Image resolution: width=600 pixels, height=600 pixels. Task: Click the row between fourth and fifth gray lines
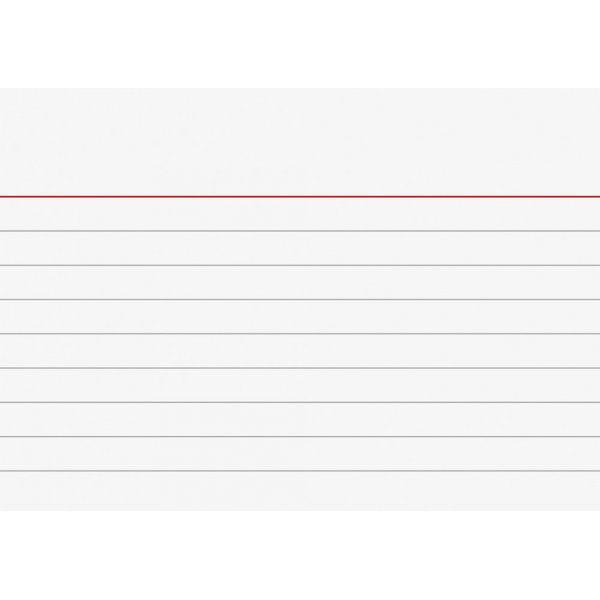(300, 350)
